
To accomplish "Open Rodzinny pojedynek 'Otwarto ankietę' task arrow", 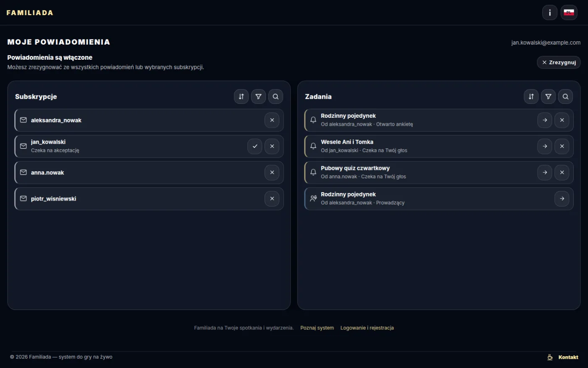I will click(545, 120).
